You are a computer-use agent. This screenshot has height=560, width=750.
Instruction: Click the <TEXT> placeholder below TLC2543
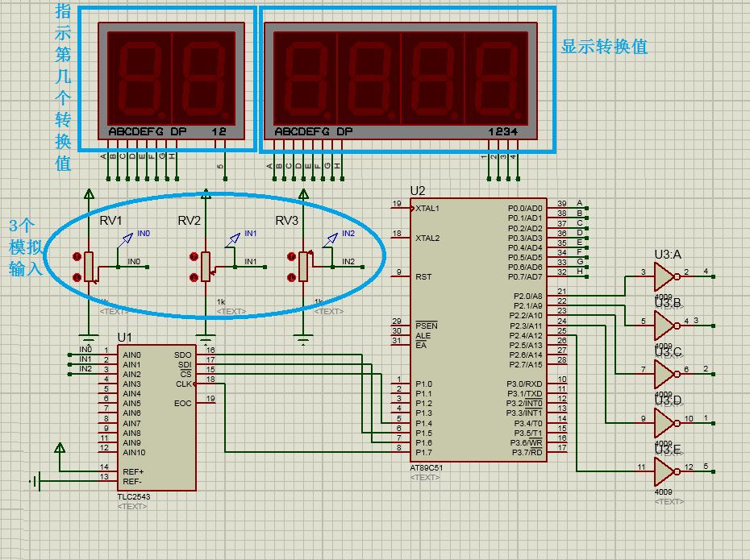(132, 507)
